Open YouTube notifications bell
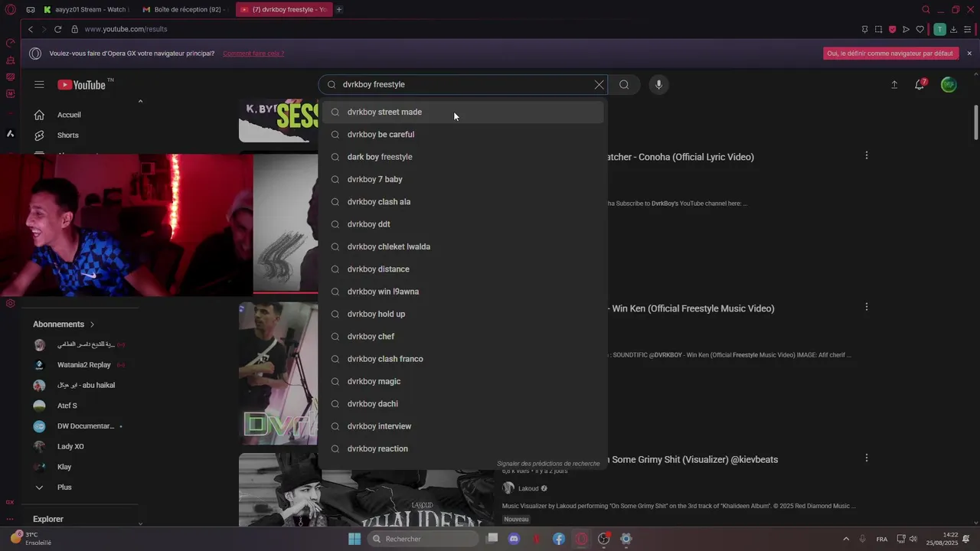 coord(920,85)
